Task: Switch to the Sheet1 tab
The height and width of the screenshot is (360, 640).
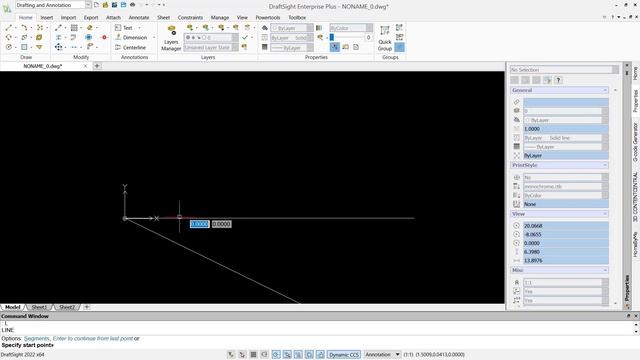Action: (x=39, y=307)
